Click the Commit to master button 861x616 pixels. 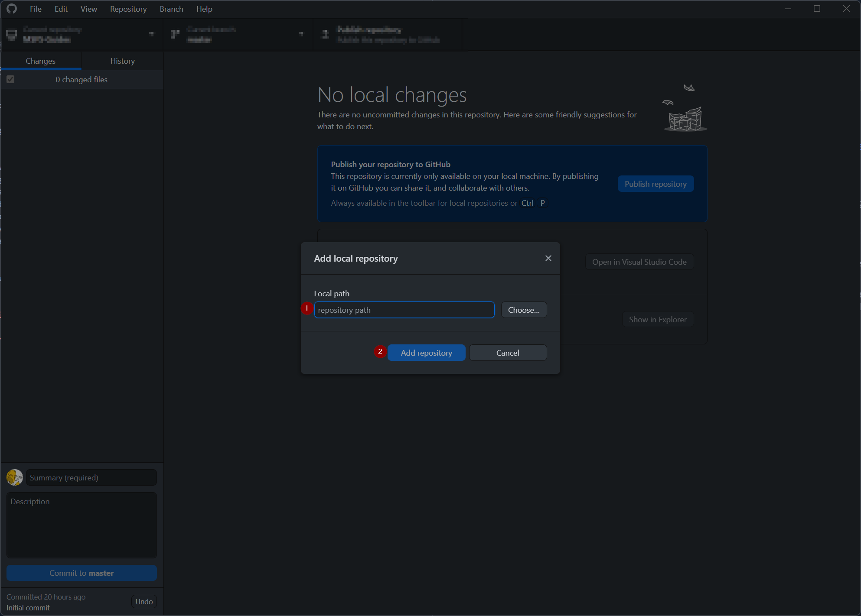(82, 573)
